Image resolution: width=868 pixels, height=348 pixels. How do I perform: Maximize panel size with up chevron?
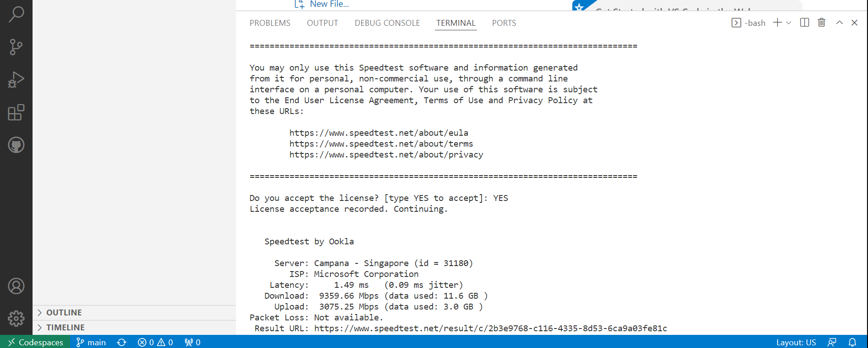[840, 23]
